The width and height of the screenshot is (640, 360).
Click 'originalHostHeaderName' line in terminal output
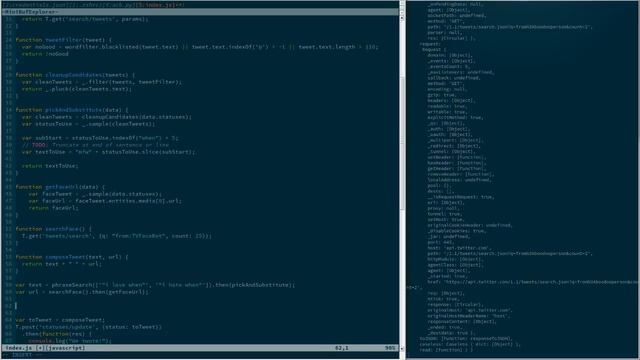469,316
